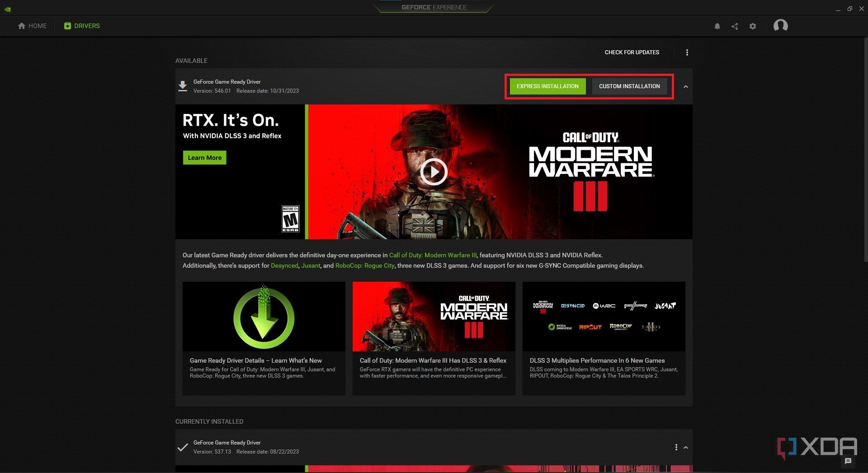Open the three-dot menu next to Check for Updates

687,52
